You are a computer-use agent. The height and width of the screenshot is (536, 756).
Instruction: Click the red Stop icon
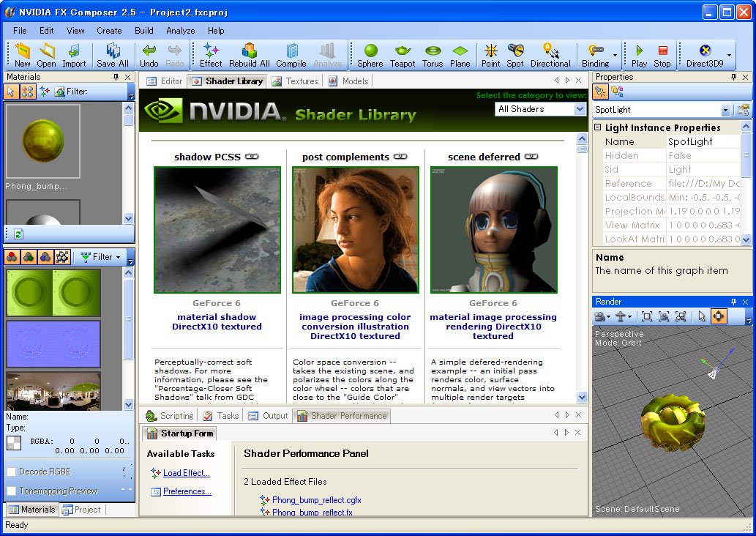click(x=662, y=51)
